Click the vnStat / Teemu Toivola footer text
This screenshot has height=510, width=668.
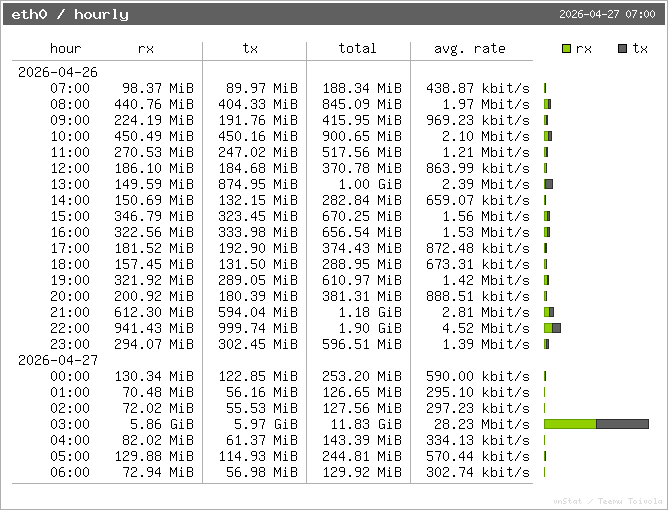coord(607,500)
